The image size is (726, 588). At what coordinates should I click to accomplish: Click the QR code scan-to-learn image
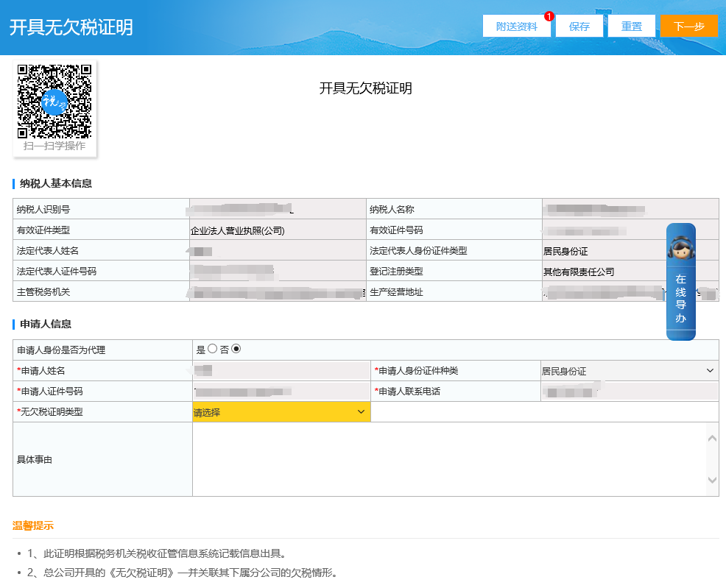point(54,102)
